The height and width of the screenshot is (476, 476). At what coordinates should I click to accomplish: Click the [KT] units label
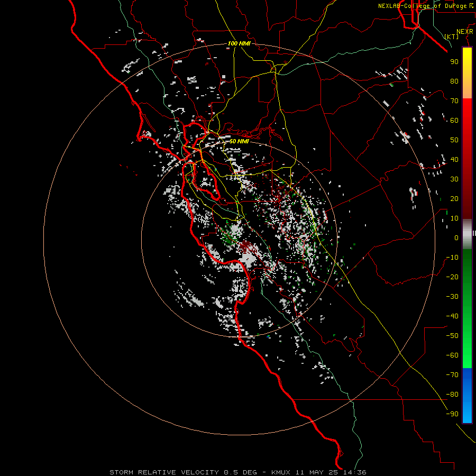[452, 36]
